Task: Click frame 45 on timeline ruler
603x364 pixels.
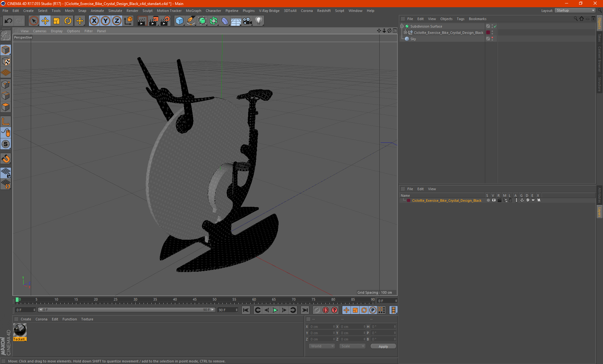Action: click(x=195, y=300)
